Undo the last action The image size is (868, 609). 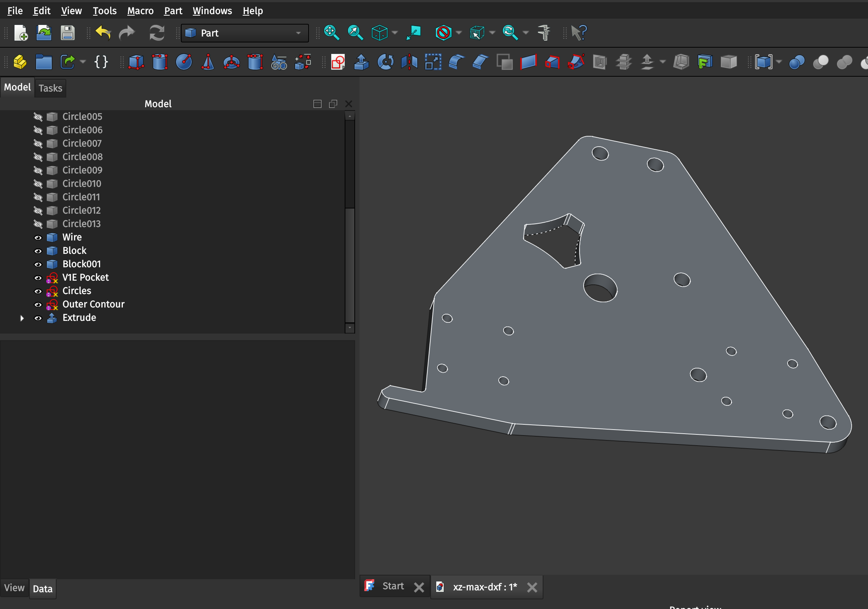[x=103, y=33]
